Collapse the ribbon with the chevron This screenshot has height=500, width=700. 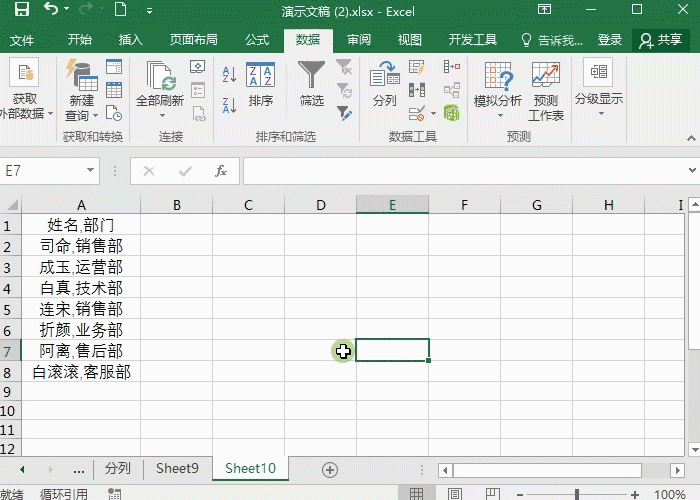click(x=691, y=138)
